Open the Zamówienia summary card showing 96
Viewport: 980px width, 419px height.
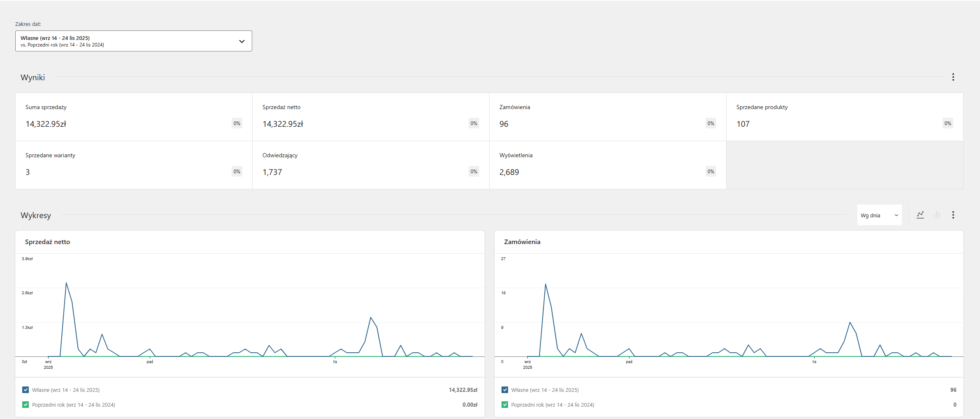(607, 117)
